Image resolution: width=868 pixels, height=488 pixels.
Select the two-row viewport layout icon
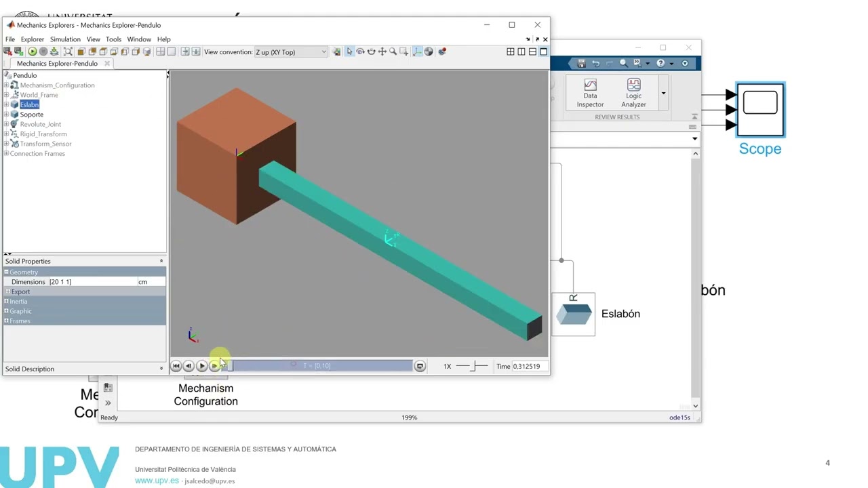coord(532,52)
